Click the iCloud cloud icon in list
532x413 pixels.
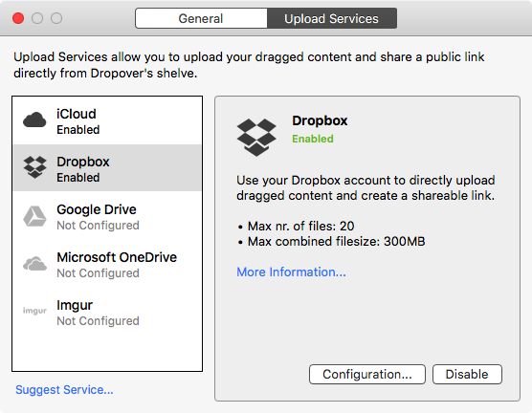[34, 120]
